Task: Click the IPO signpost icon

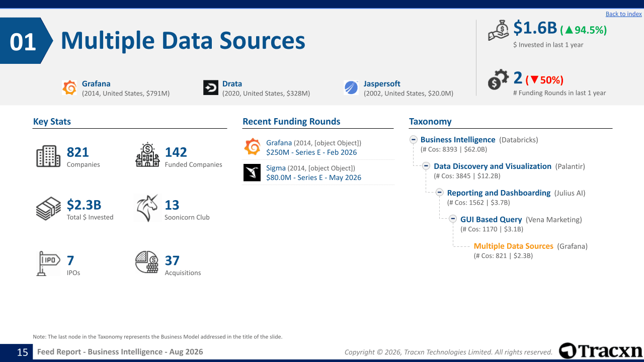Action: click(x=48, y=263)
